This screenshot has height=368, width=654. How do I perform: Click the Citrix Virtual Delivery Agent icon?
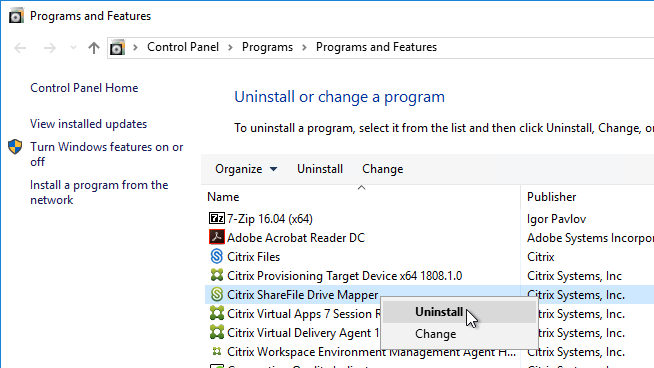[x=216, y=332]
